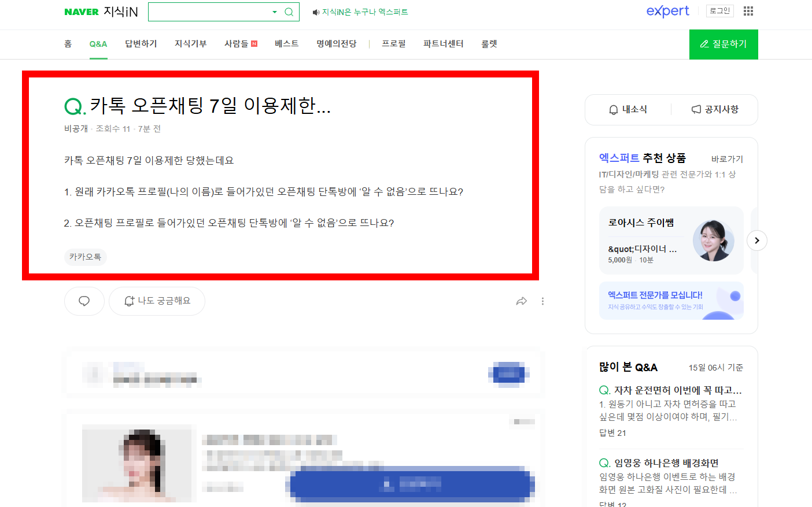Viewport: 812px width, 507px height.
Task: Open the 지식iN home logo
Action: (x=121, y=12)
